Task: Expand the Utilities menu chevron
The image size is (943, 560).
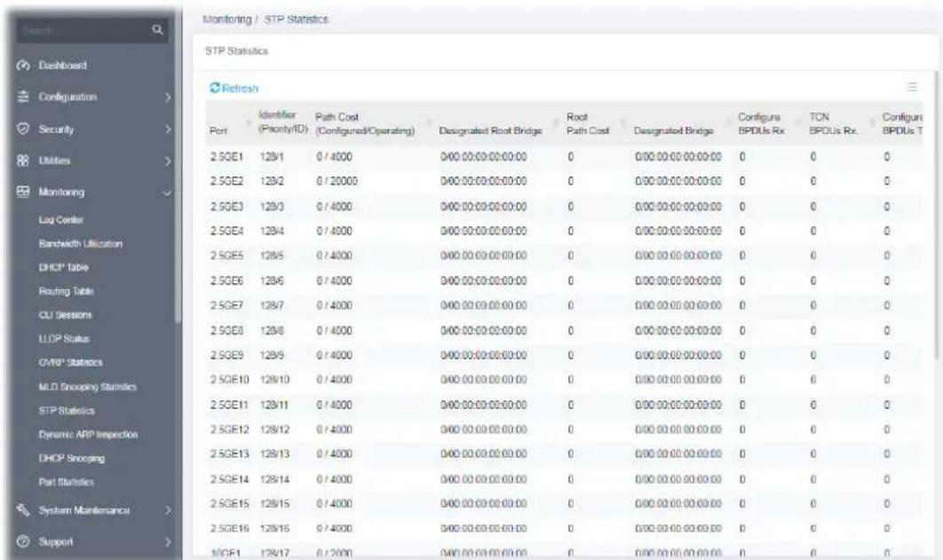Action: (168, 161)
